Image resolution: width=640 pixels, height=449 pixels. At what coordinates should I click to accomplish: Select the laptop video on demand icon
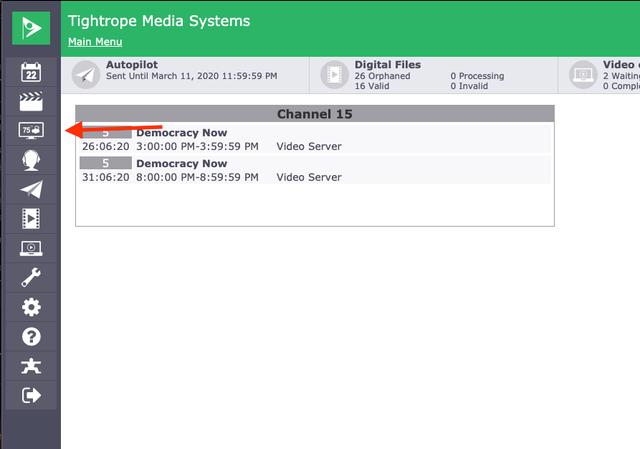click(31, 248)
